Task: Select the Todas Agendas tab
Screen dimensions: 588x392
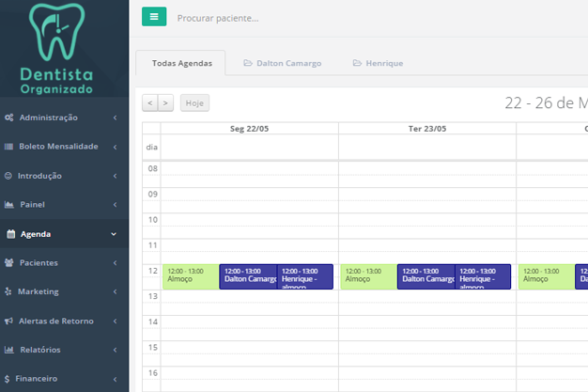Action: tap(181, 63)
